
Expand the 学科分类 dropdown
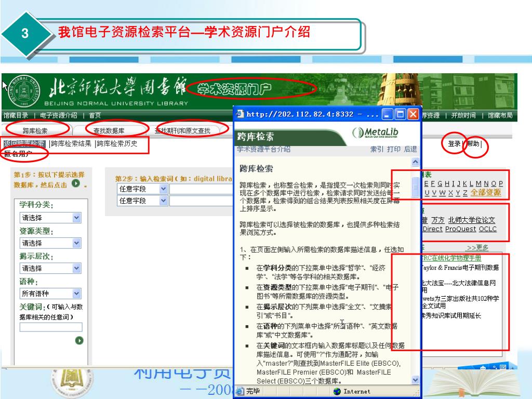[x=50, y=218]
